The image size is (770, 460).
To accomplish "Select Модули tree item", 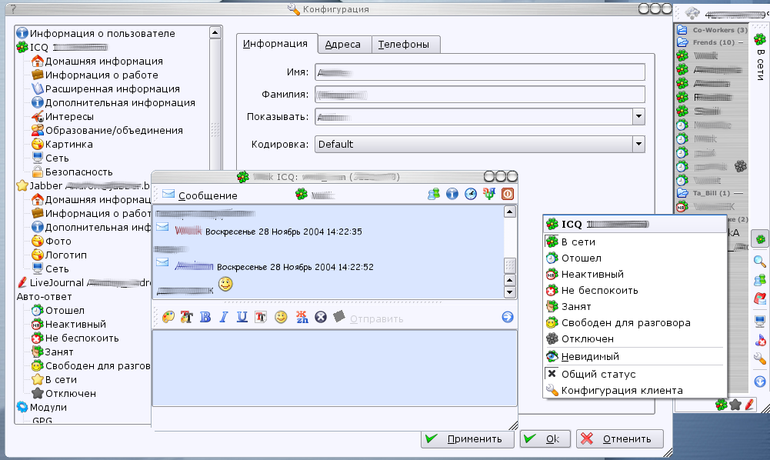I will 42,407.
